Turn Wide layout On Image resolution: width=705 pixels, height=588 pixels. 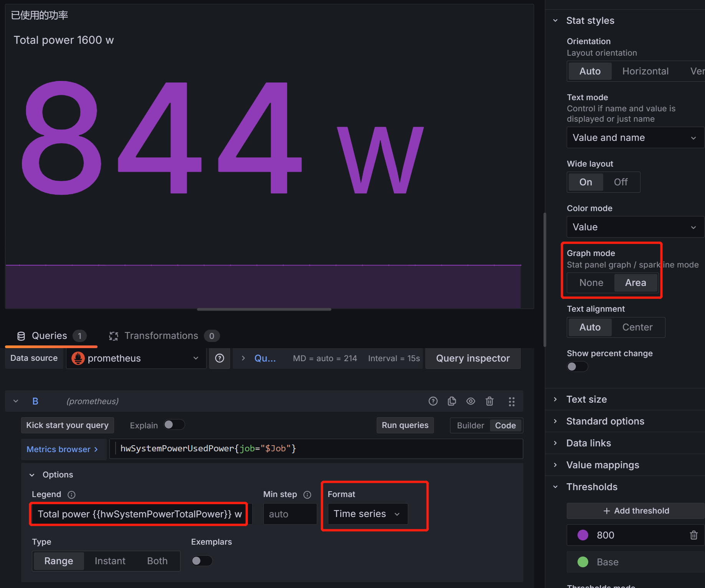click(586, 182)
